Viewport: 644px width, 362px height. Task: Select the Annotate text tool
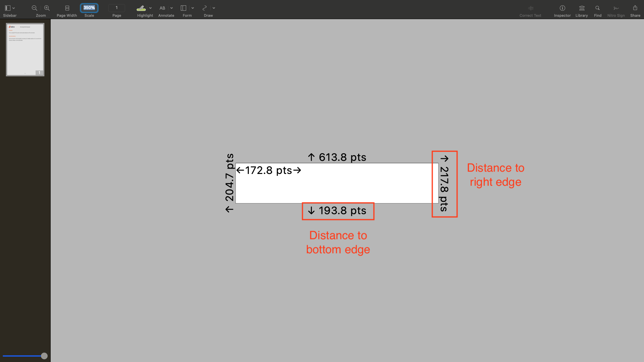tap(162, 8)
